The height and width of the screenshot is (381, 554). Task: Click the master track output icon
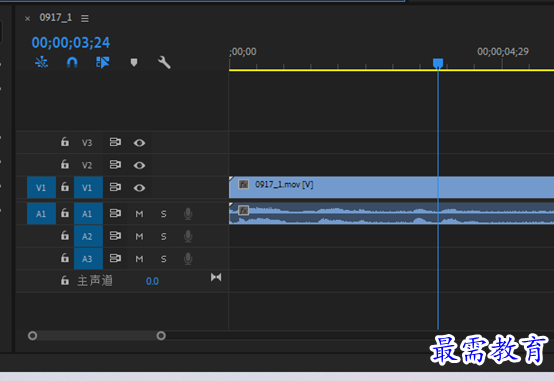[x=216, y=277]
